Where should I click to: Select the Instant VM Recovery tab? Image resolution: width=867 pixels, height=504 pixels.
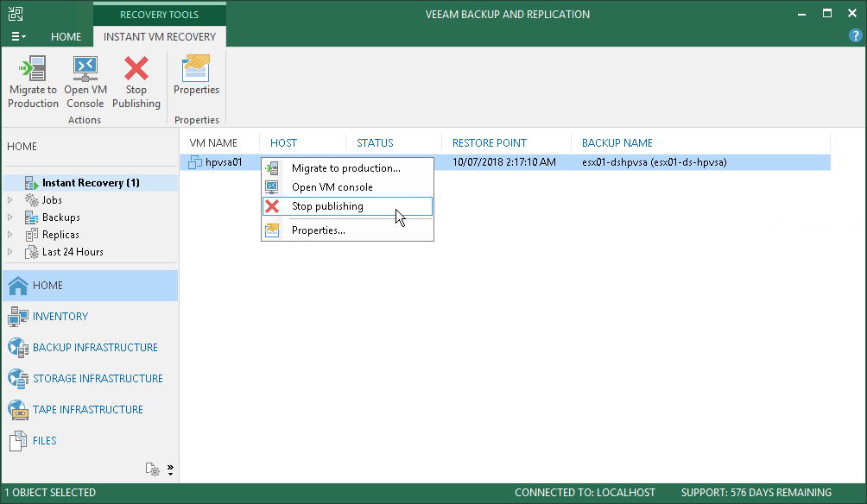point(159,36)
